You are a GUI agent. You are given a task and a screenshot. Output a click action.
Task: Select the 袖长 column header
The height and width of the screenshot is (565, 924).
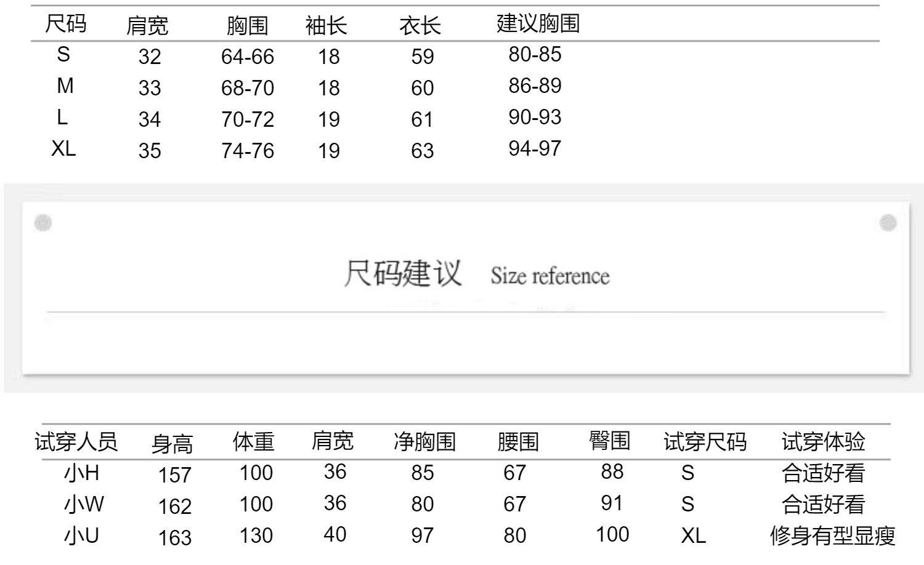pyautogui.click(x=326, y=26)
